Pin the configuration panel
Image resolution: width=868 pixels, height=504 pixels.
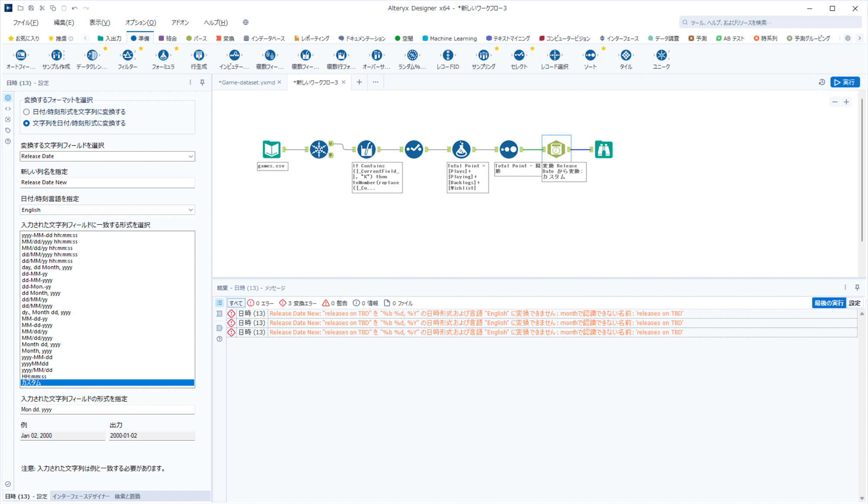pos(202,82)
